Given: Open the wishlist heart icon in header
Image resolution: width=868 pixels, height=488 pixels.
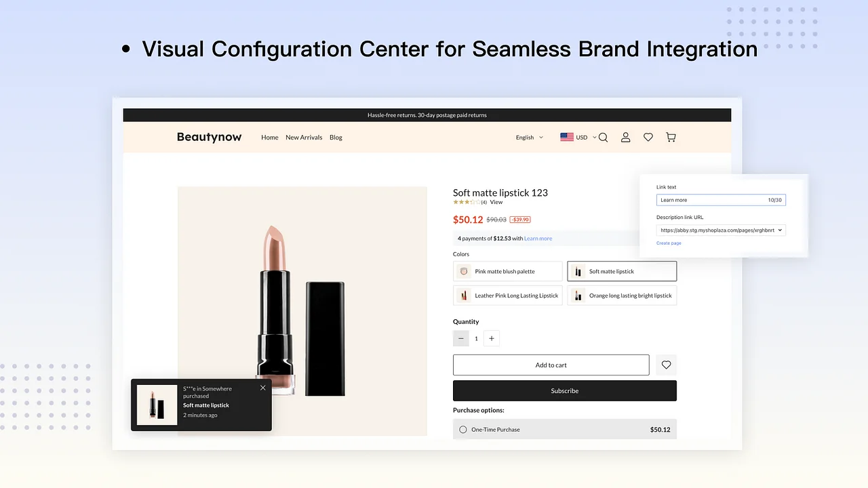Looking at the screenshot, I should 648,137.
